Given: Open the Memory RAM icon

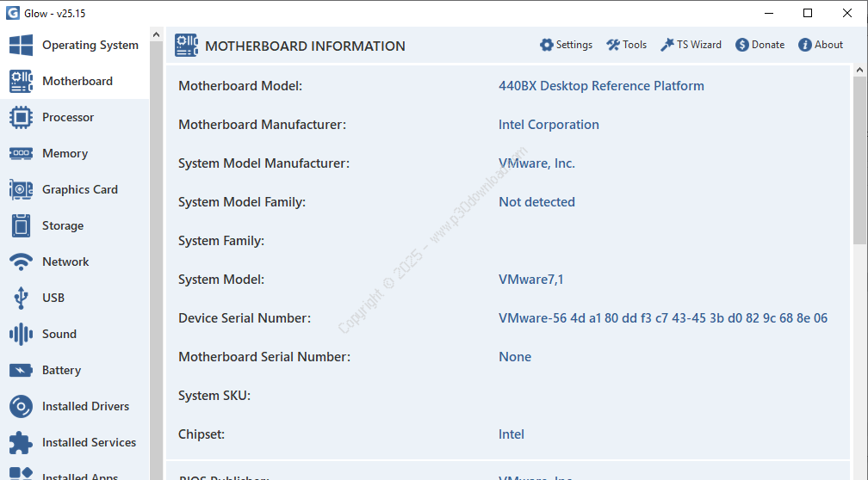Looking at the screenshot, I should point(21,154).
